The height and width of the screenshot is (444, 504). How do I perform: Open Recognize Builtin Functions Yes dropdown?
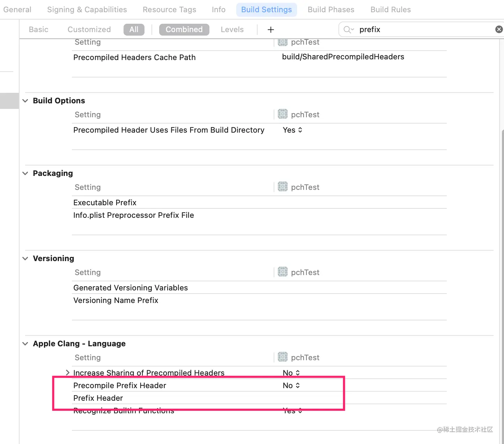point(292,410)
